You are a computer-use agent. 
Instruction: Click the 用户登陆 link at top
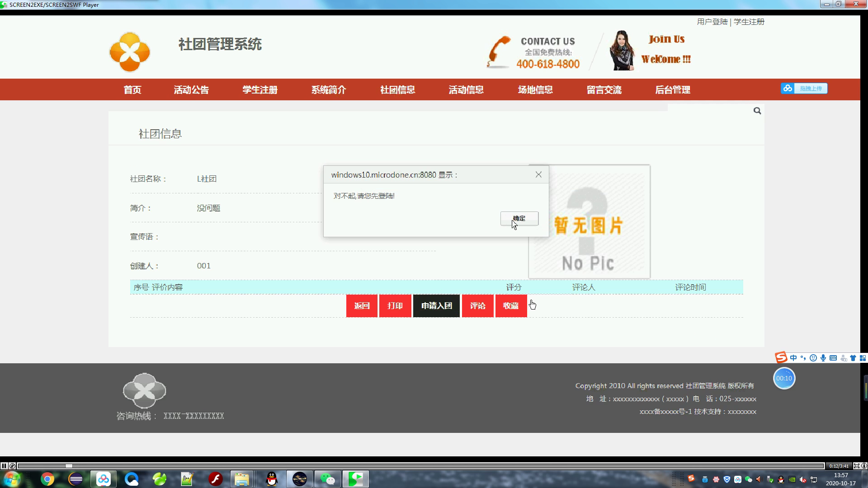click(x=712, y=22)
